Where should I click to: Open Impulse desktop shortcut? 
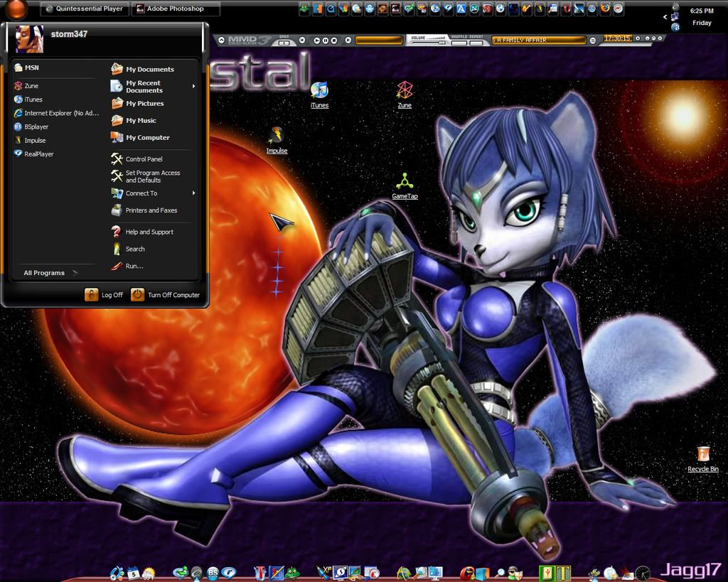point(277,140)
